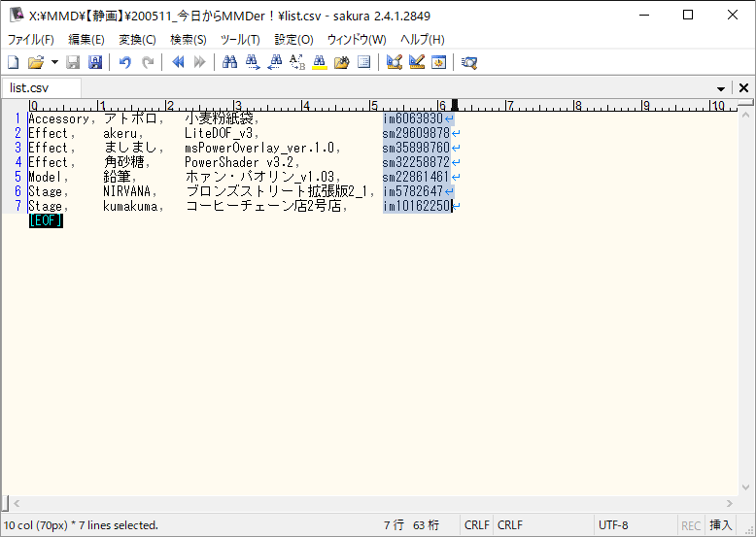
Task: Click the Find binoculars icon
Action: 229,62
